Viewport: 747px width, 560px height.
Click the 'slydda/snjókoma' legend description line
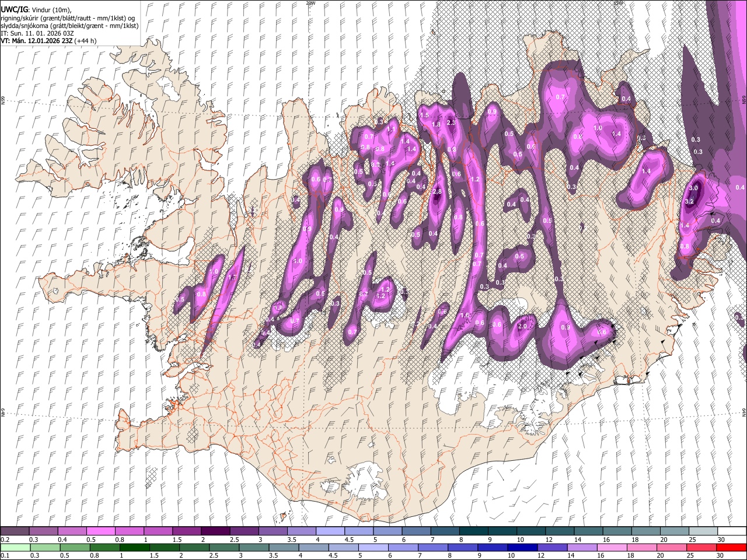[x=69, y=26]
